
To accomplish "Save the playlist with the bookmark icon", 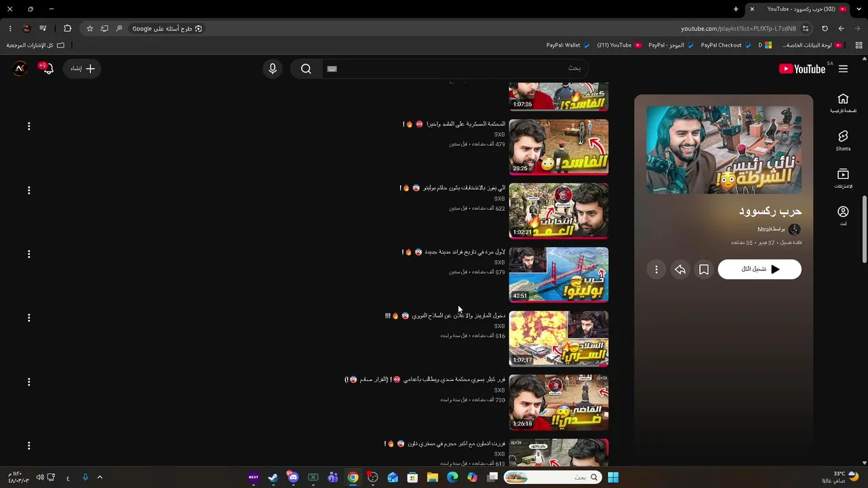I will tap(704, 270).
